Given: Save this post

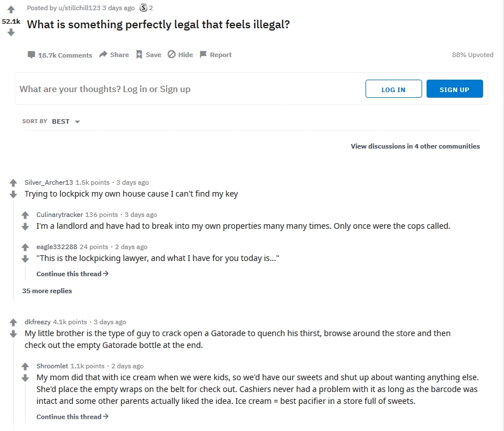Looking at the screenshot, I should [148, 55].
